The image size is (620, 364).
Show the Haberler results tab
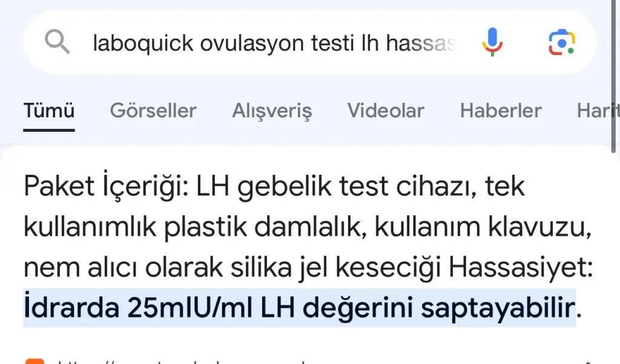point(501,111)
